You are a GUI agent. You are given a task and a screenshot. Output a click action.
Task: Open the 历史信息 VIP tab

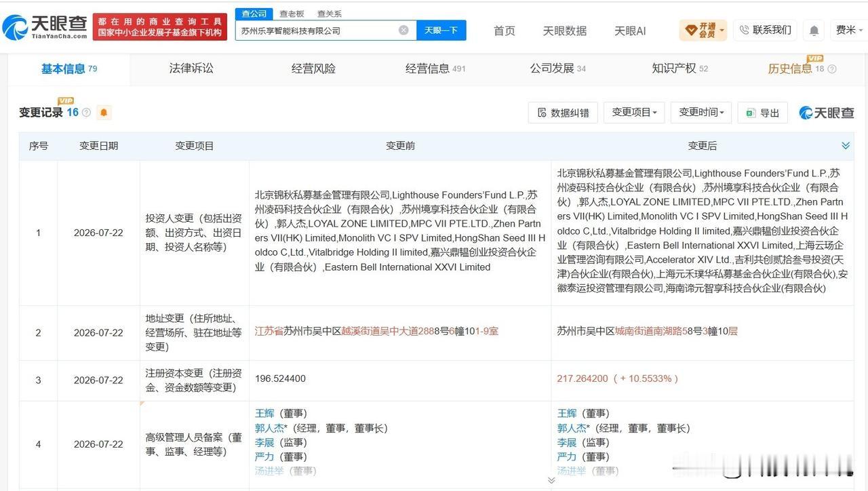(796, 68)
